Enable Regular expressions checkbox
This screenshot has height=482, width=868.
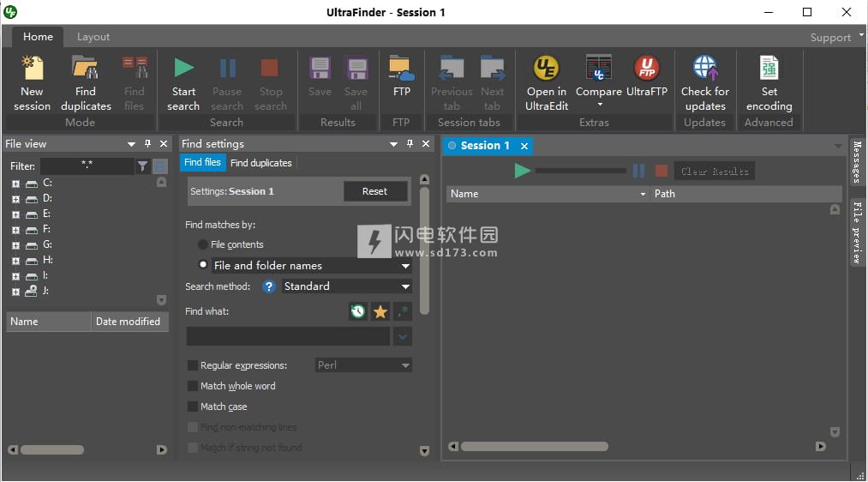point(193,365)
